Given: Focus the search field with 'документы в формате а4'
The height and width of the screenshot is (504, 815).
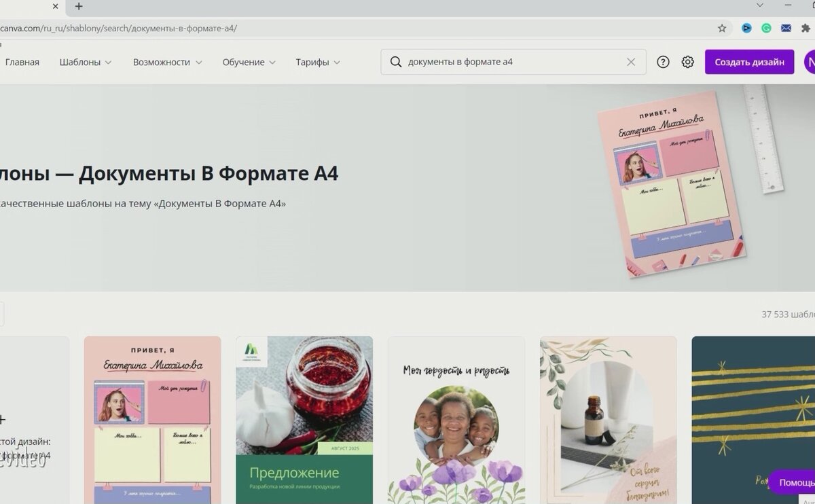Looking at the screenshot, I should pyautogui.click(x=513, y=62).
